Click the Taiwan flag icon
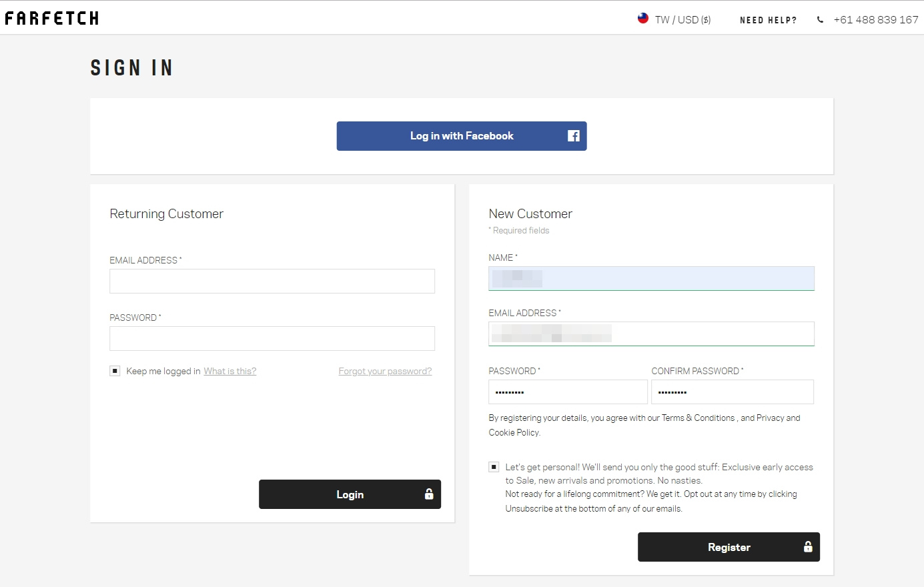 643,19
